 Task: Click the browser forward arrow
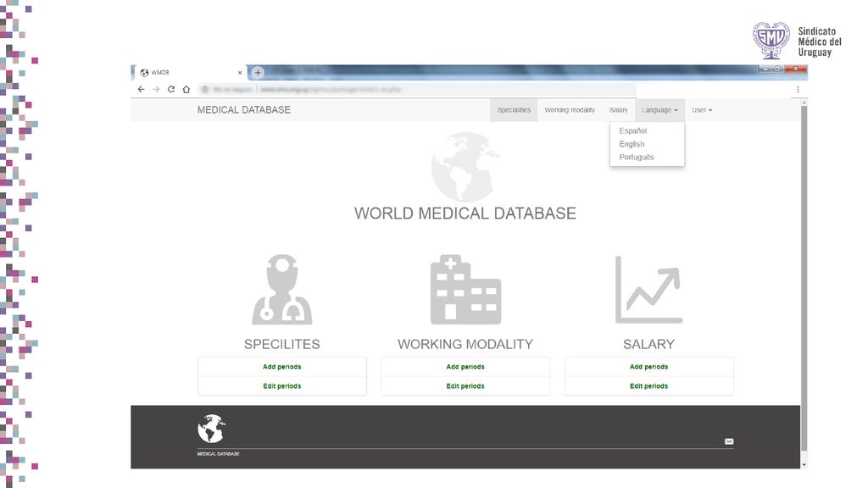pos(156,89)
